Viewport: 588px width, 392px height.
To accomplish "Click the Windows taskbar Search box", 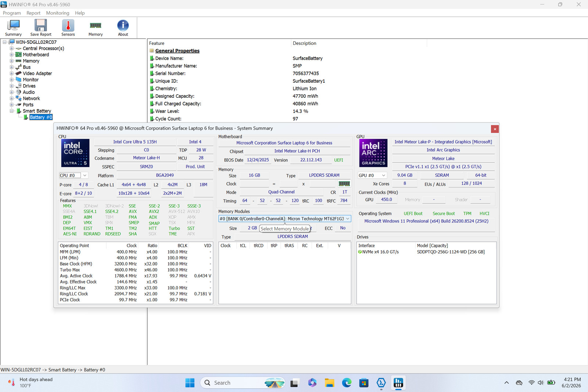I will [x=243, y=383].
